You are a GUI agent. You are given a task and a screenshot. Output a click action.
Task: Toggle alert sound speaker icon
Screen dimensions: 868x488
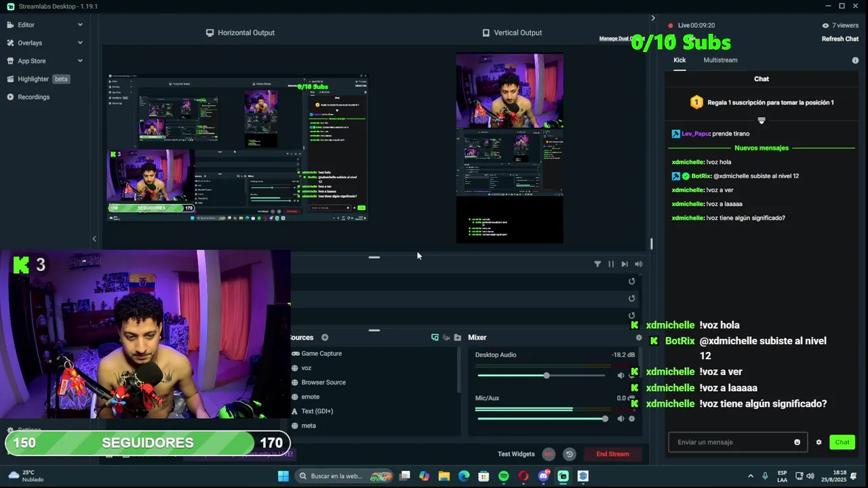point(638,264)
